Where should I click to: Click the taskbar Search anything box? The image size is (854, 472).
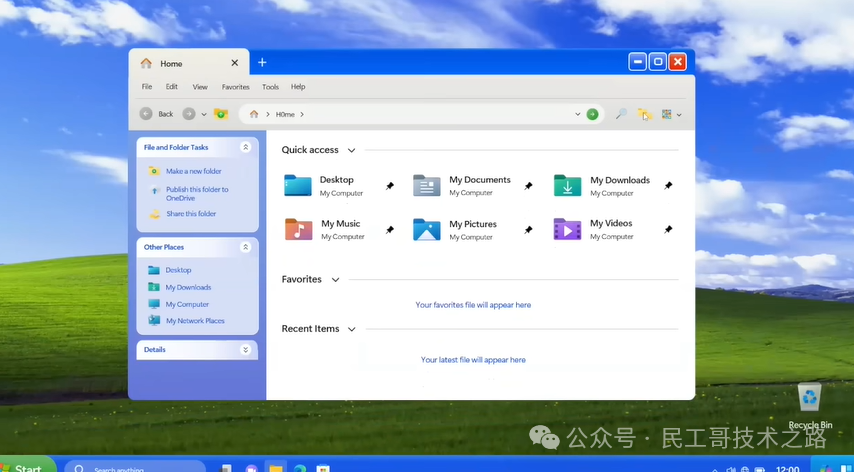[135, 467]
